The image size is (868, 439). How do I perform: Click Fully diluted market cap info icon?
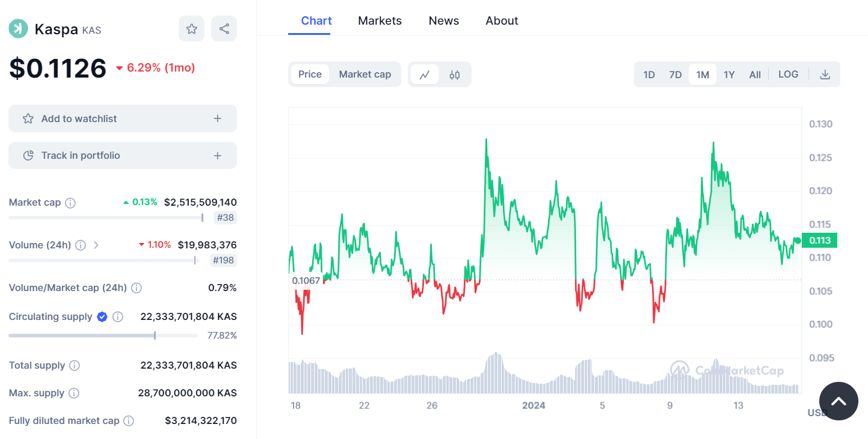129,421
